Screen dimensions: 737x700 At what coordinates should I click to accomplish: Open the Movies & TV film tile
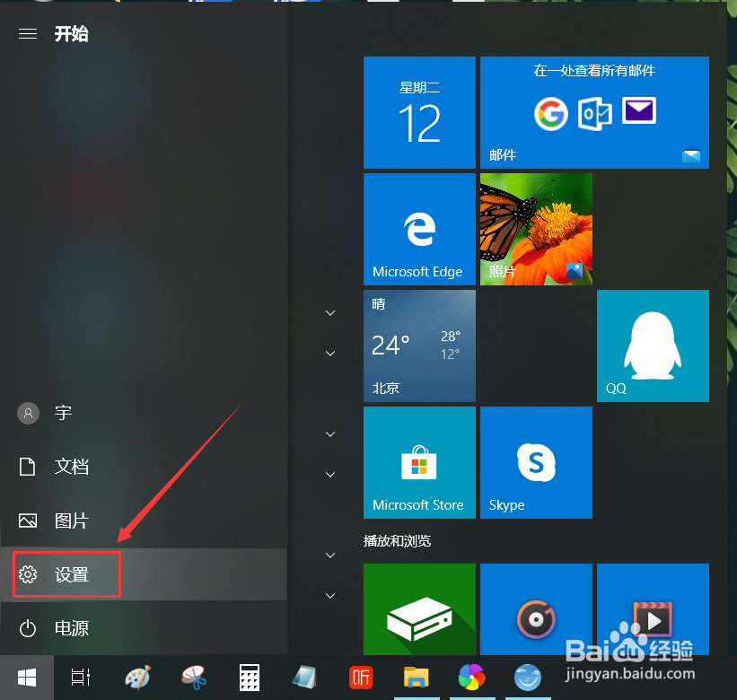(653, 609)
